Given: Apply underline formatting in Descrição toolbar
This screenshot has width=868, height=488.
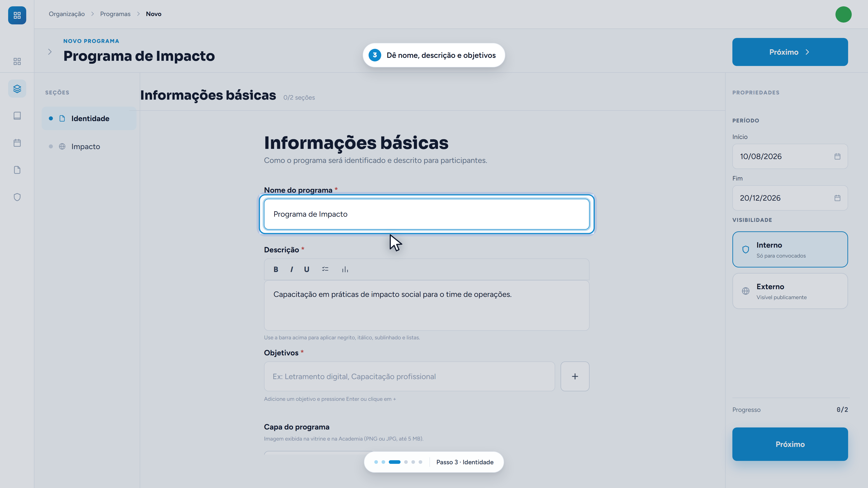Looking at the screenshot, I should pyautogui.click(x=307, y=270).
